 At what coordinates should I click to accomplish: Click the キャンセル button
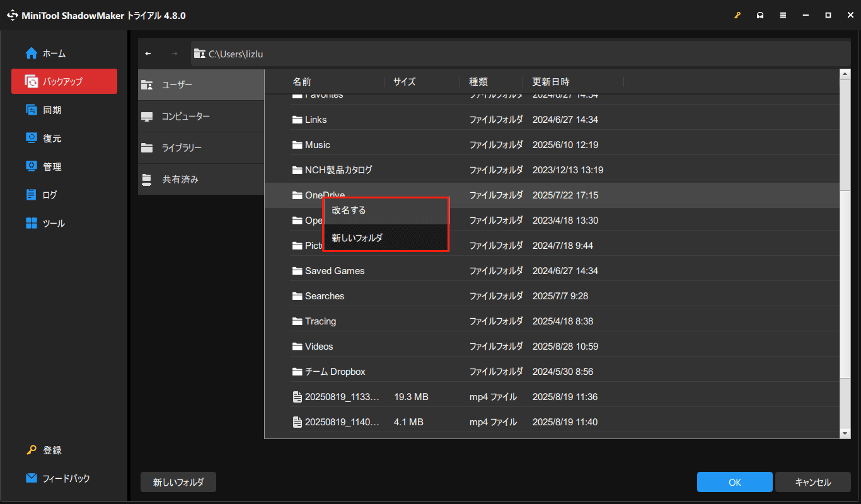813,482
